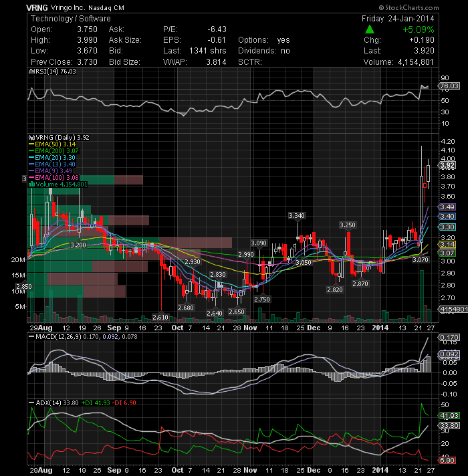Click the -DI 6.90 legend text
Viewport: 468px width, 476px height.
[x=124, y=403]
